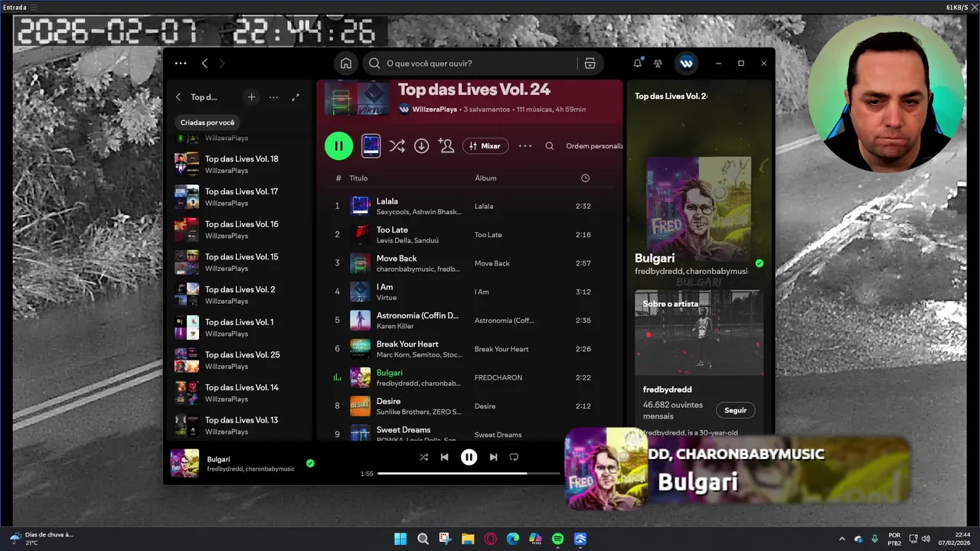Invite collaborators to the playlist
Image resolution: width=980 pixels, height=551 pixels.
[x=446, y=145]
